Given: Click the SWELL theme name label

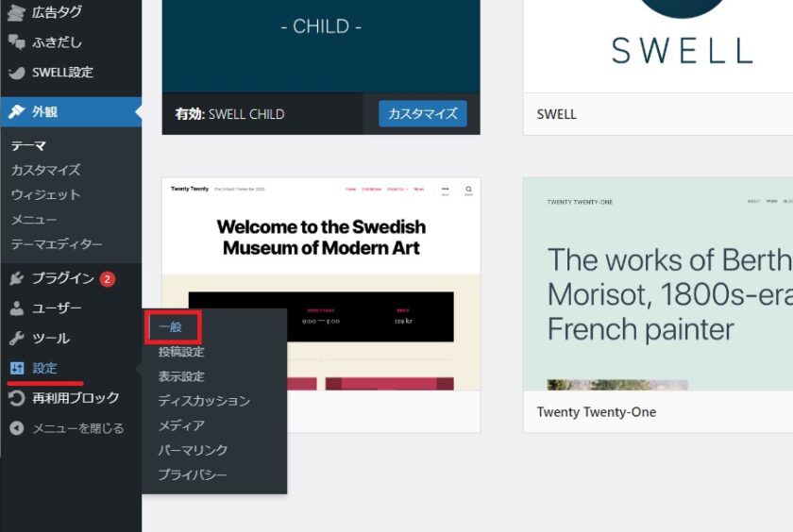Looking at the screenshot, I should (556, 114).
